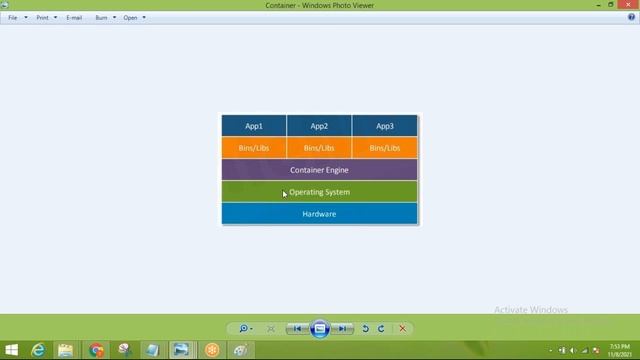Screen dimensions: 640x360
Task: Open the taskbar clock showing 7:53 PM
Action: coord(620,351)
